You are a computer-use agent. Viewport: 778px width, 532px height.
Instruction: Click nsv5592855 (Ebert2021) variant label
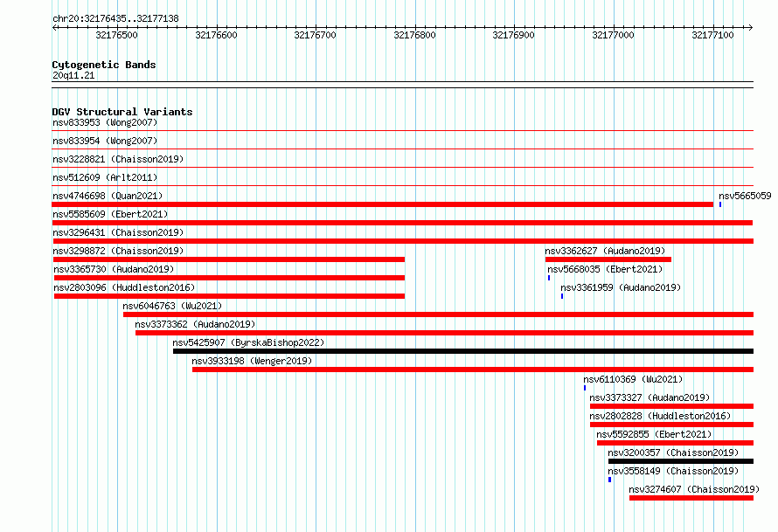pyautogui.click(x=654, y=434)
